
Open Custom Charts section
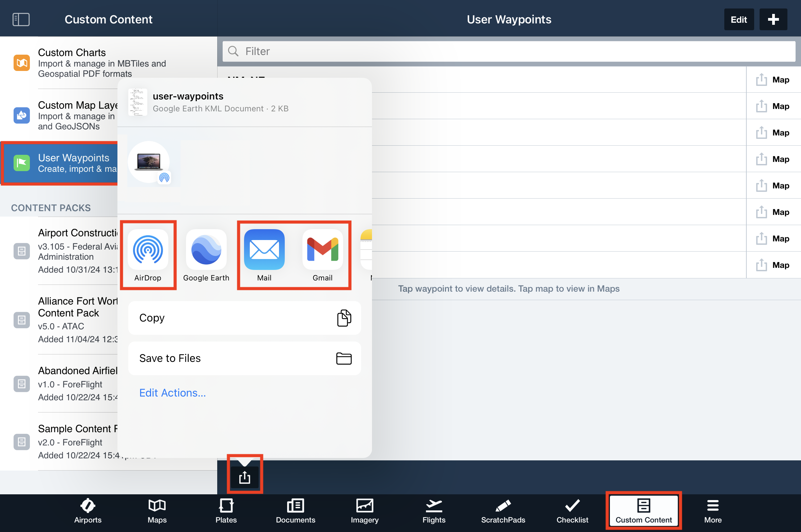109,63
